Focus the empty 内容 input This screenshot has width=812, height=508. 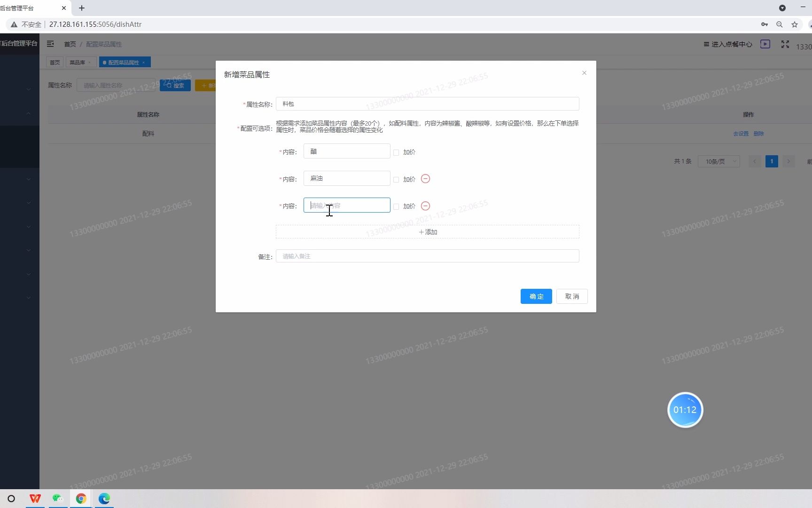coord(347,205)
